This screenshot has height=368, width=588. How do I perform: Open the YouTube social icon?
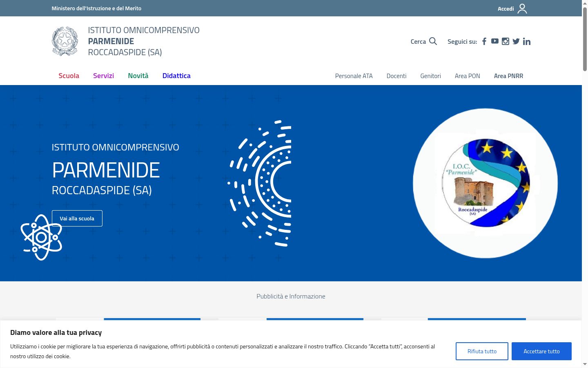[x=494, y=41]
